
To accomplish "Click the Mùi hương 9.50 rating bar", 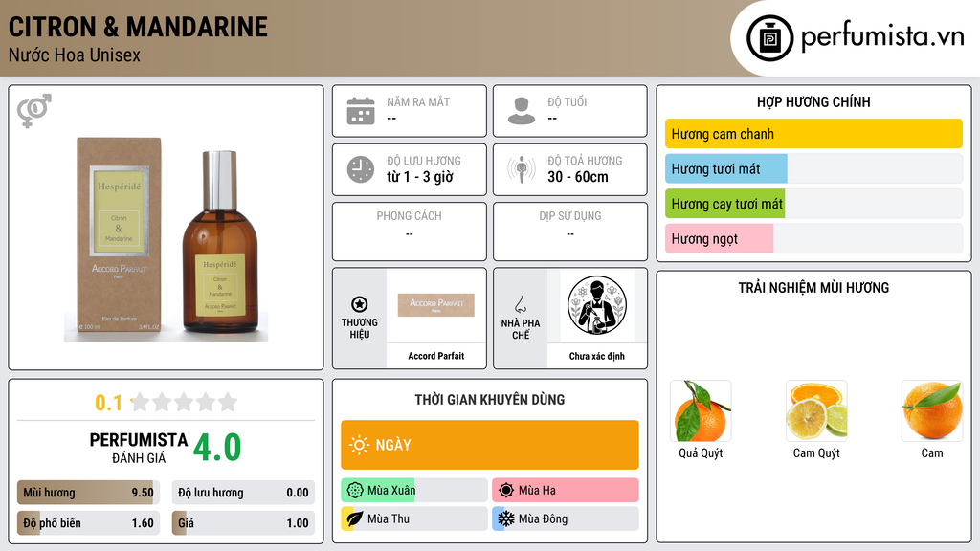I will pos(89,493).
